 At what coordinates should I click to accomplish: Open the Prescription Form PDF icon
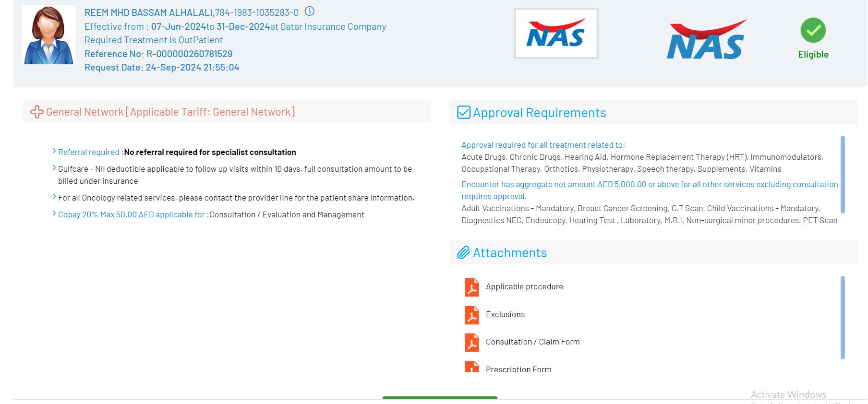pos(472,367)
